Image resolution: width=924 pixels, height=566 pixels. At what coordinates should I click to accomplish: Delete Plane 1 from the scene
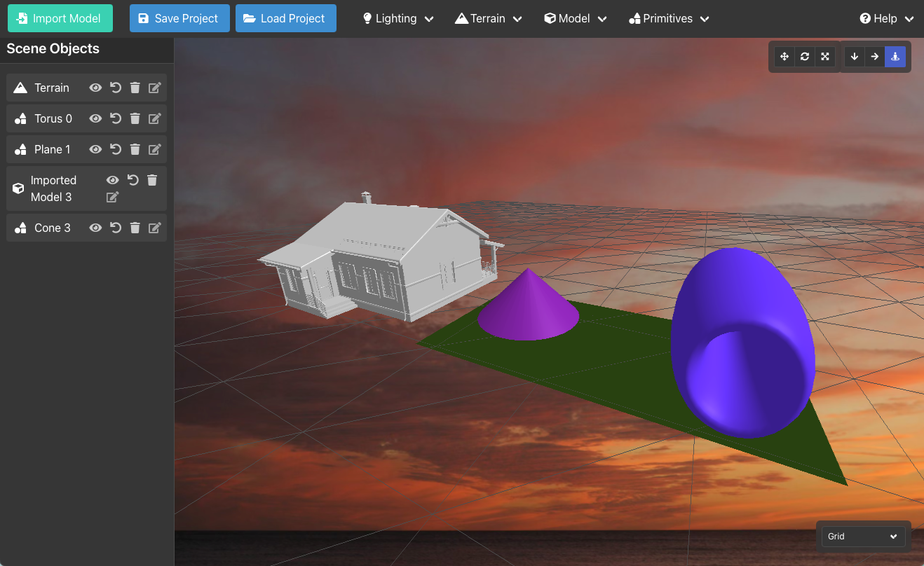pos(135,149)
